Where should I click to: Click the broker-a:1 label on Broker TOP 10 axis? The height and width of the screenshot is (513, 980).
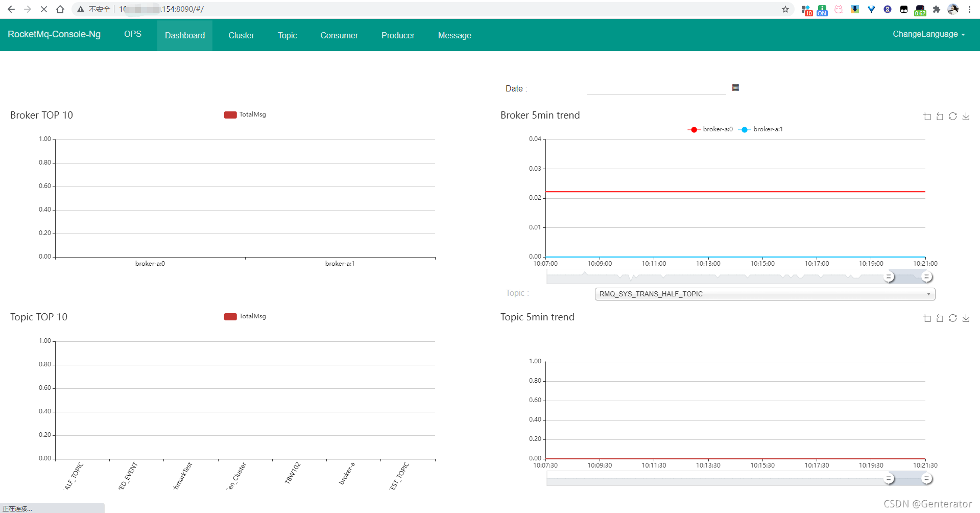[340, 264]
